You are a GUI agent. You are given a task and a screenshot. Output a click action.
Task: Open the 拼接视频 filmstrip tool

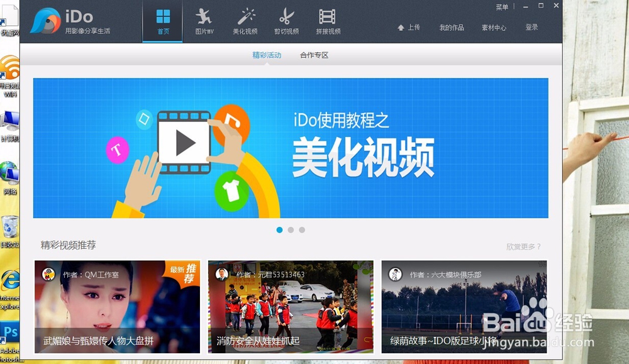point(328,21)
